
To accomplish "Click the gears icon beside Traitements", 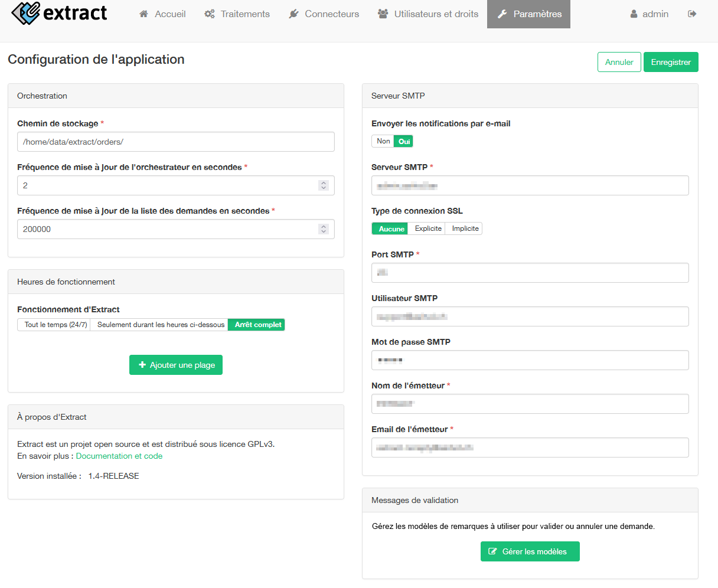I will (210, 14).
